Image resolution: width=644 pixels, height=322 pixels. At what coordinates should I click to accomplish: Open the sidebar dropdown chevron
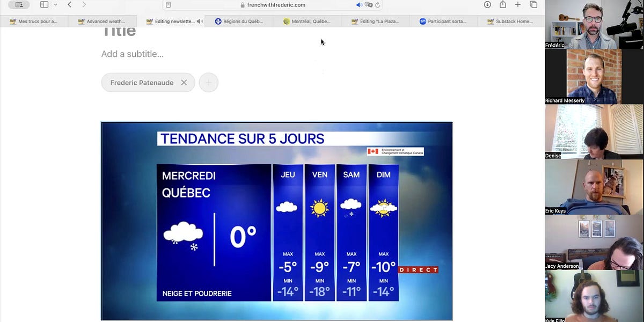point(55,4)
